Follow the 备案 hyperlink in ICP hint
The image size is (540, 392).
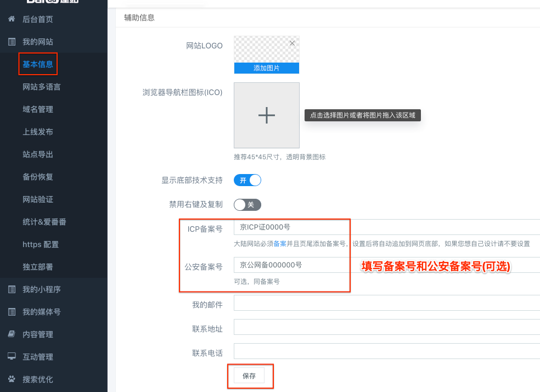click(280, 244)
